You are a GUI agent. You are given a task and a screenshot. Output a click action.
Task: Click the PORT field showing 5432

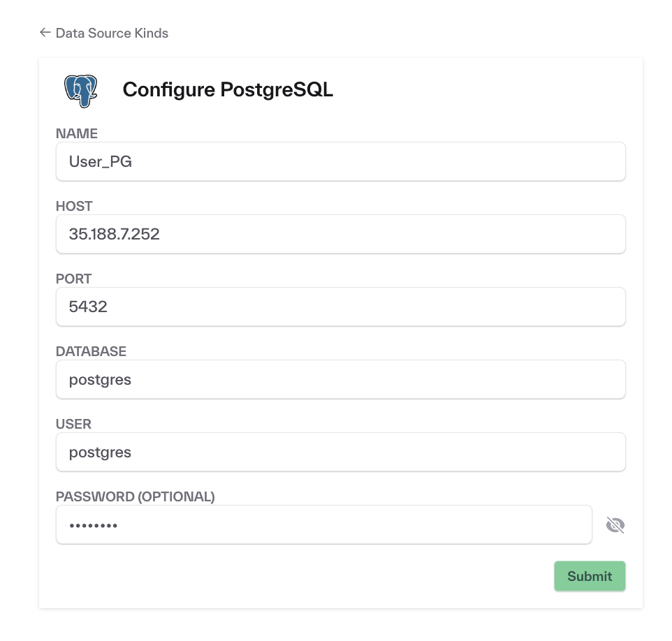(x=340, y=307)
